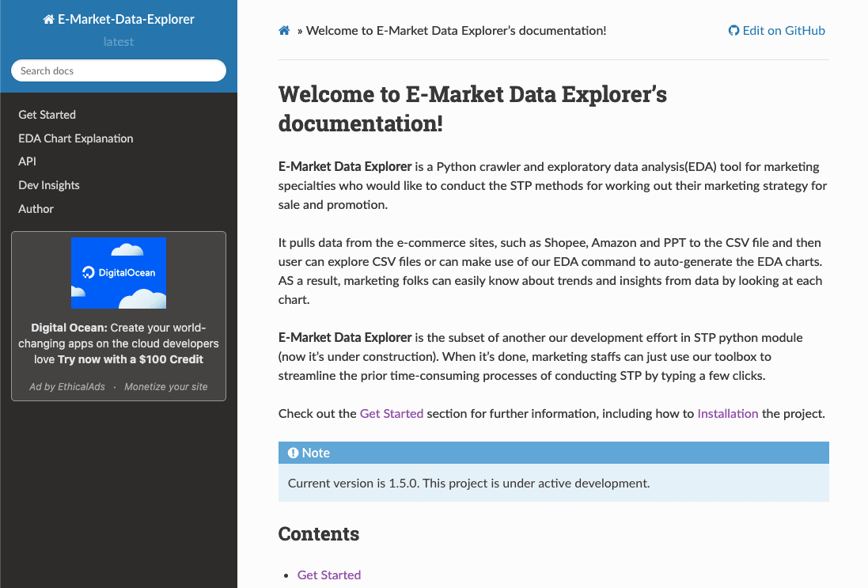Open Author page in sidebar
This screenshot has height=588, width=868.
[36, 209]
